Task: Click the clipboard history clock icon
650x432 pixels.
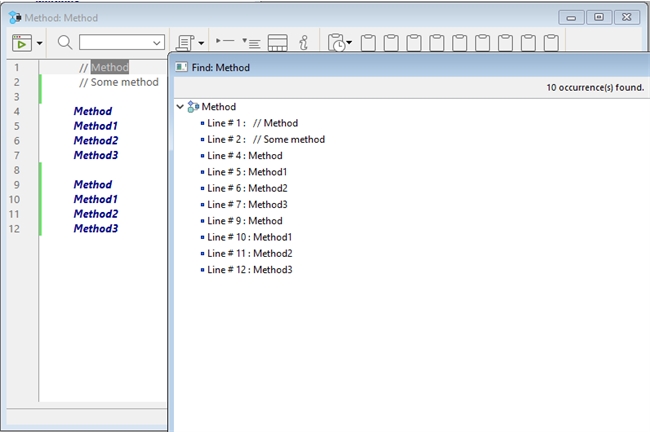Action: (337, 43)
